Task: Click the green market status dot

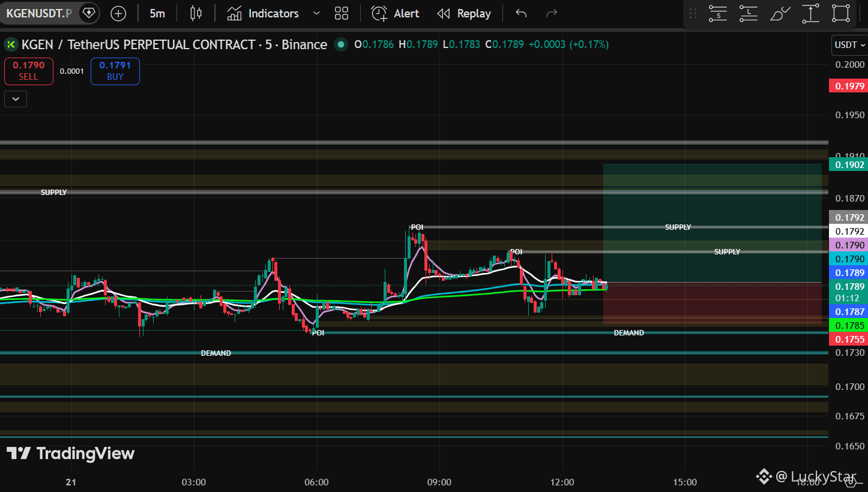Action: [x=341, y=44]
